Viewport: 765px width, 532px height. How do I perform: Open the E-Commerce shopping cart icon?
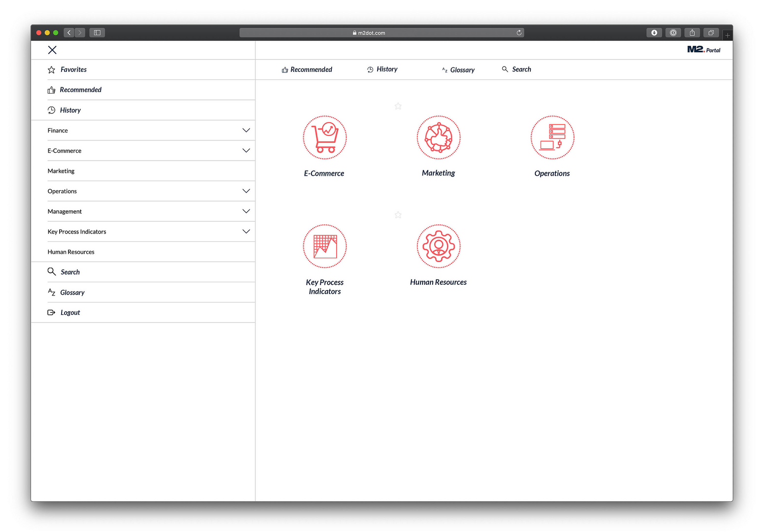pyautogui.click(x=324, y=137)
